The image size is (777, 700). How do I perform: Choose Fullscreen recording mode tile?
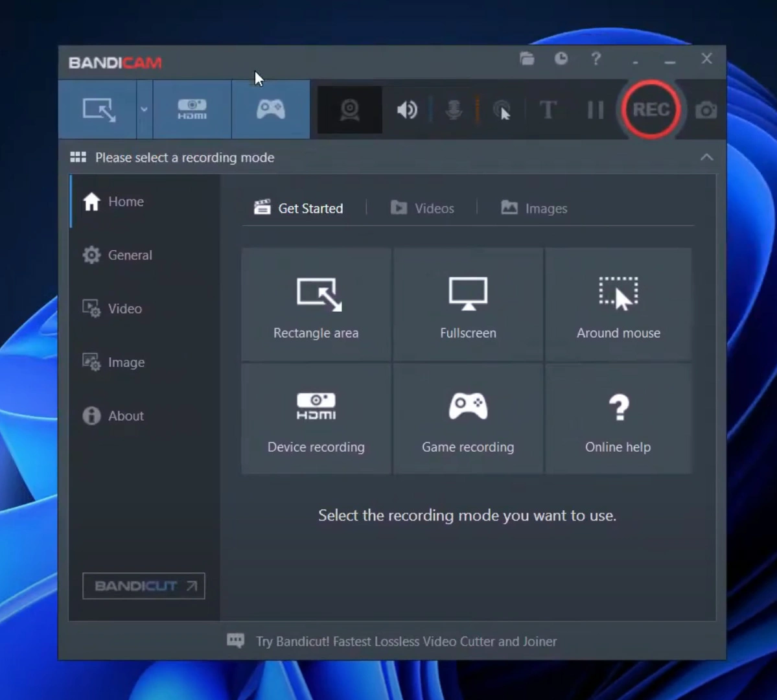pyautogui.click(x=468, y=305)
